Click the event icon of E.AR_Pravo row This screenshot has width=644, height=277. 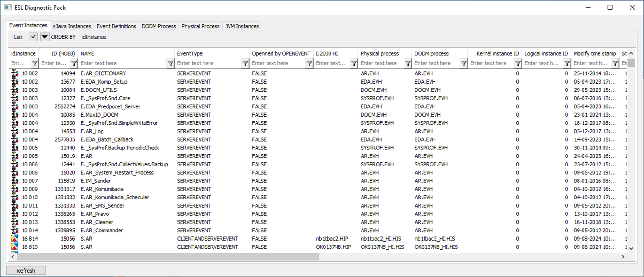point(15,214)
